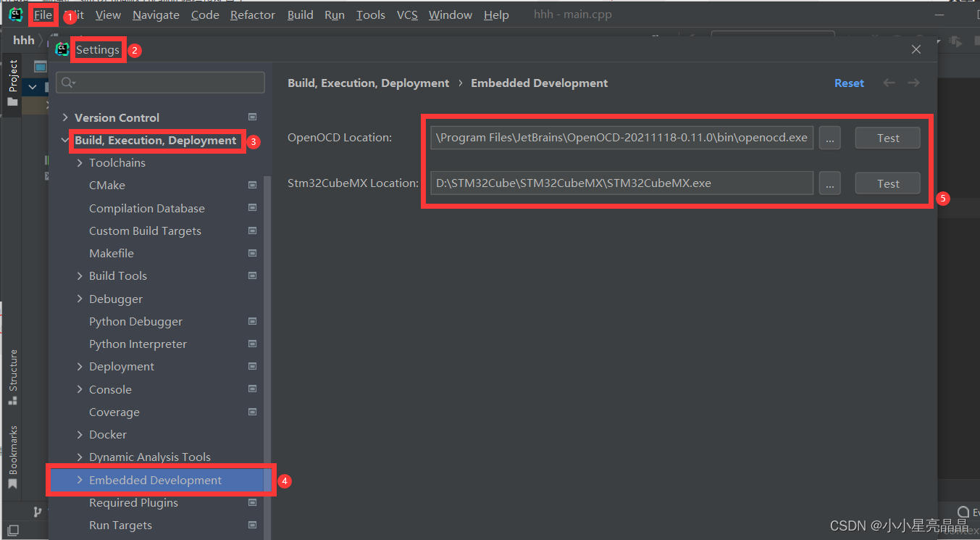Open the Refactor menu

pyautogui.click(x=253, y=14)
